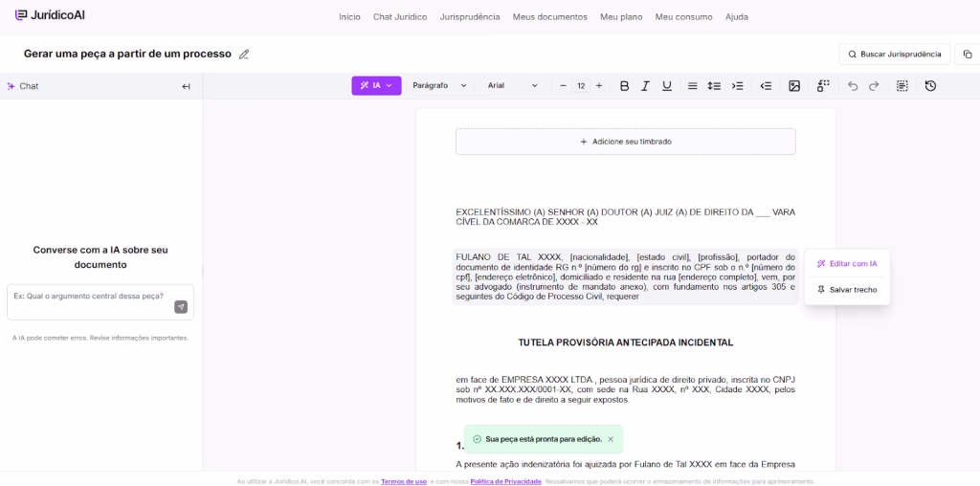The width and height of the screenshot is (980, 486).
Task: Redo the last action
Action: point(874,86)
